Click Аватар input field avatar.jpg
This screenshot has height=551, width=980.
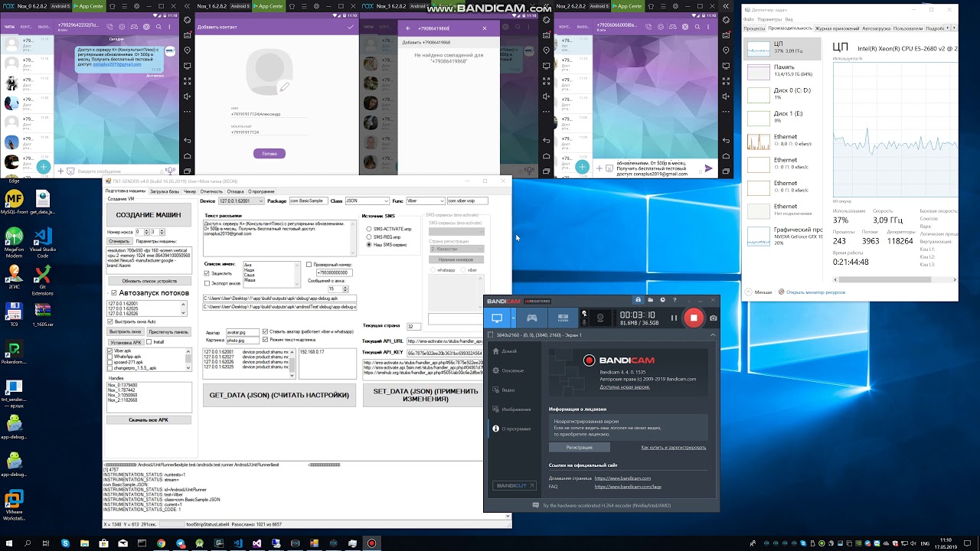tap(242, 332)
